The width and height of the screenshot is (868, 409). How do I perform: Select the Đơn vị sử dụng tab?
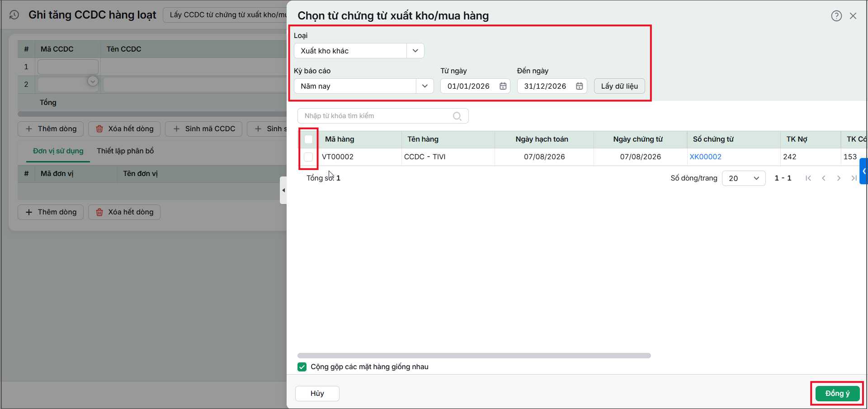[x=58, y=151]
